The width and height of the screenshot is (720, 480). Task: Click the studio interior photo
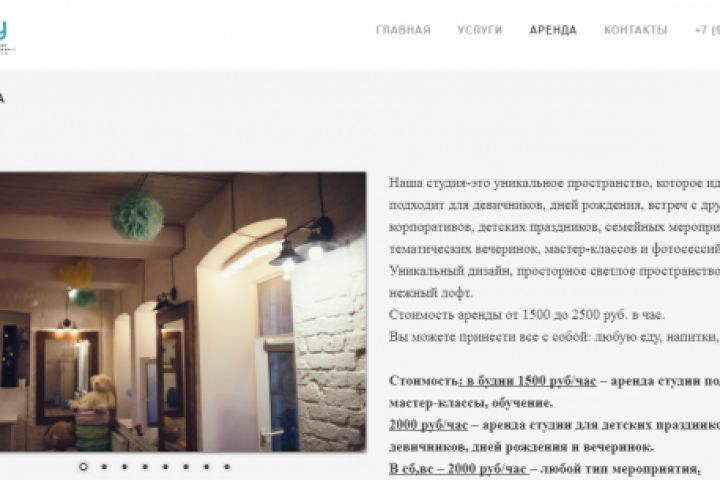point(183,312)
